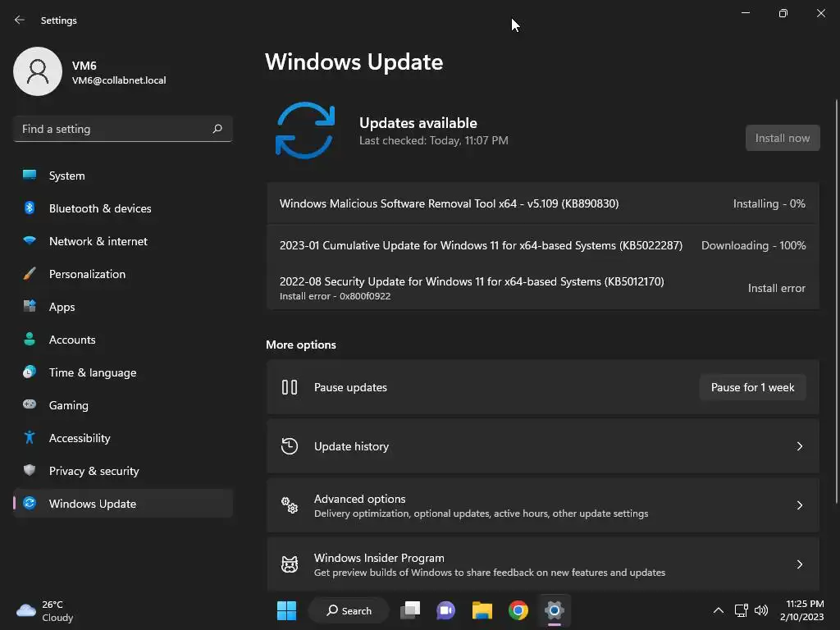Open the weather widget showing 26°C Cloudy
Image resolution: width=840 pixels, height=630 pixels.
click(x=45, y=610)
